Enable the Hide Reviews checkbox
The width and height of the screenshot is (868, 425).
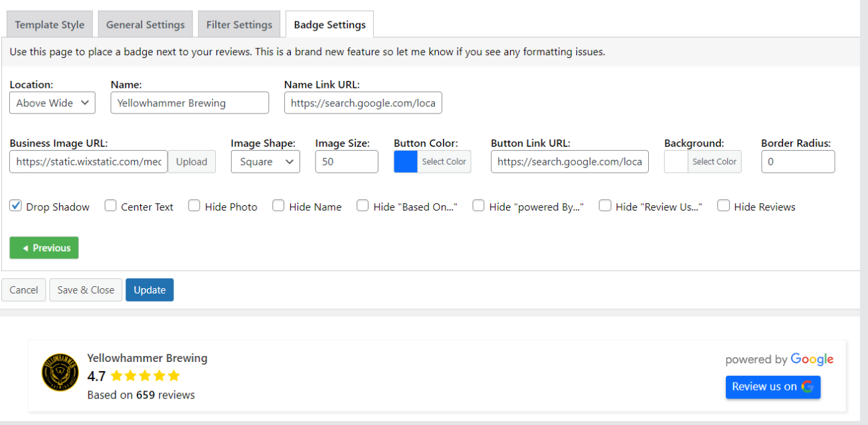click(724, 206)
